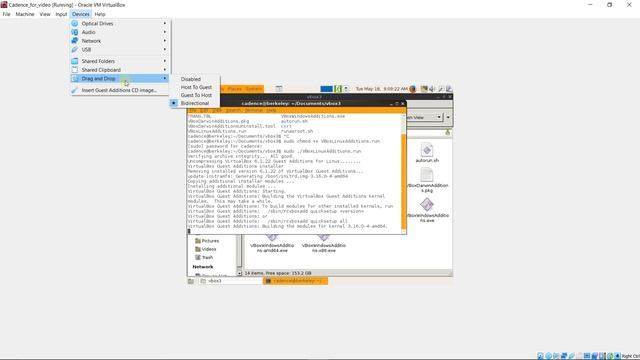Open the guest Places menu
The image size is (640, 360).
click(235, 89)
